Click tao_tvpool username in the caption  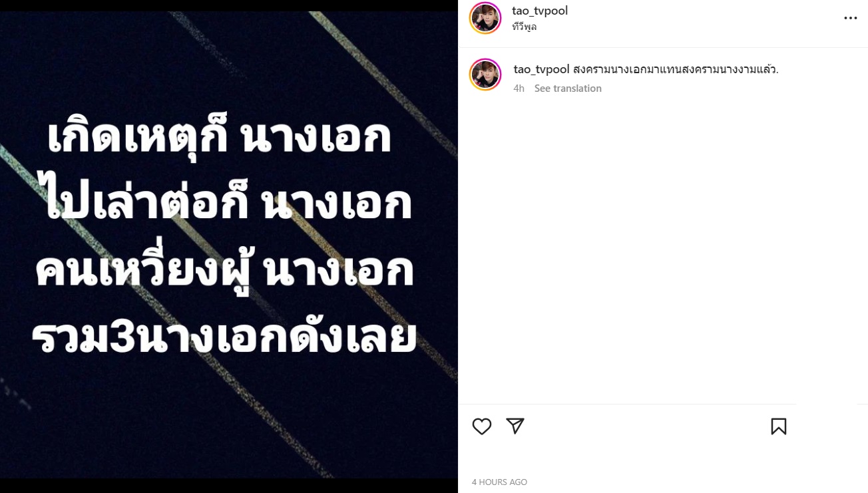tap(541, 70)
